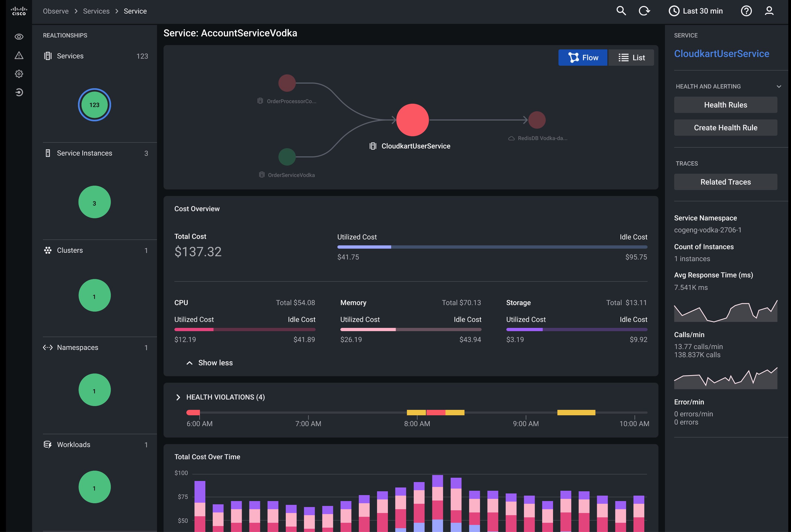
Task: Click the red violation segment after 8:00 AM
Action: click(x=435, y=413)
